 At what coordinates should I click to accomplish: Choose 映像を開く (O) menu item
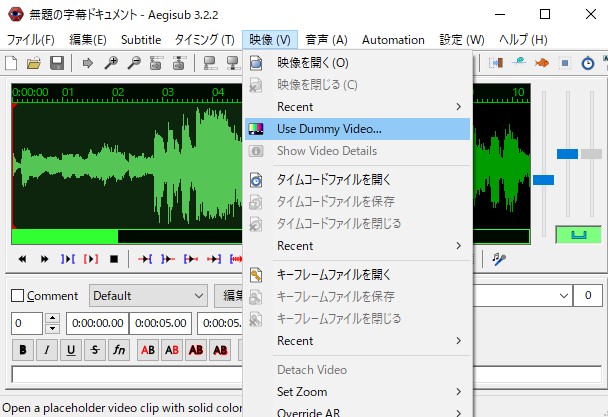357,62
